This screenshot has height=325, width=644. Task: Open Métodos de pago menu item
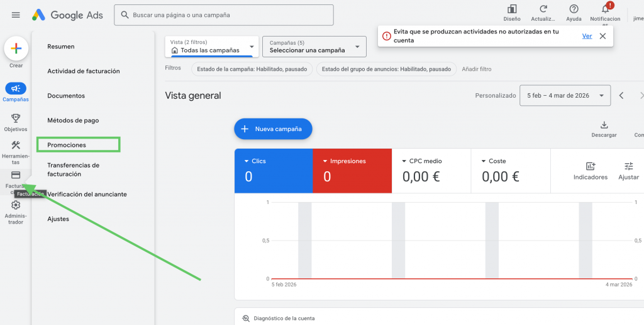coord(73,120)
